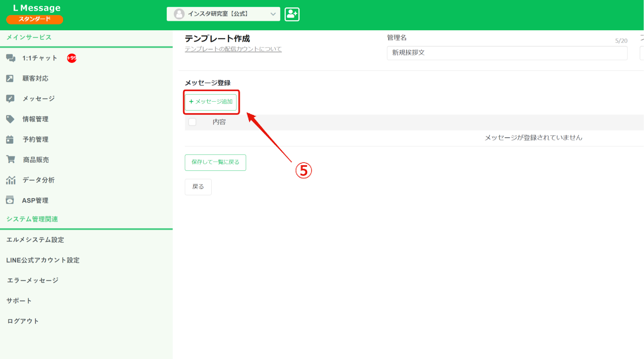Click the スタンダード plan badge
Image resolution: width=644 pixels, height=359 pixels.
[35, 19]
